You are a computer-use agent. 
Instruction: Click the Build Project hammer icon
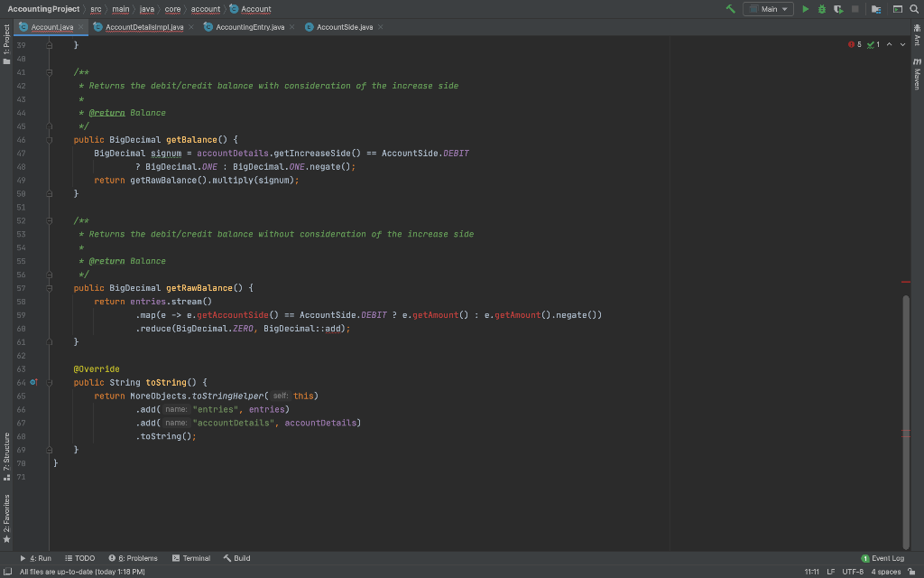tap(730, 9)
